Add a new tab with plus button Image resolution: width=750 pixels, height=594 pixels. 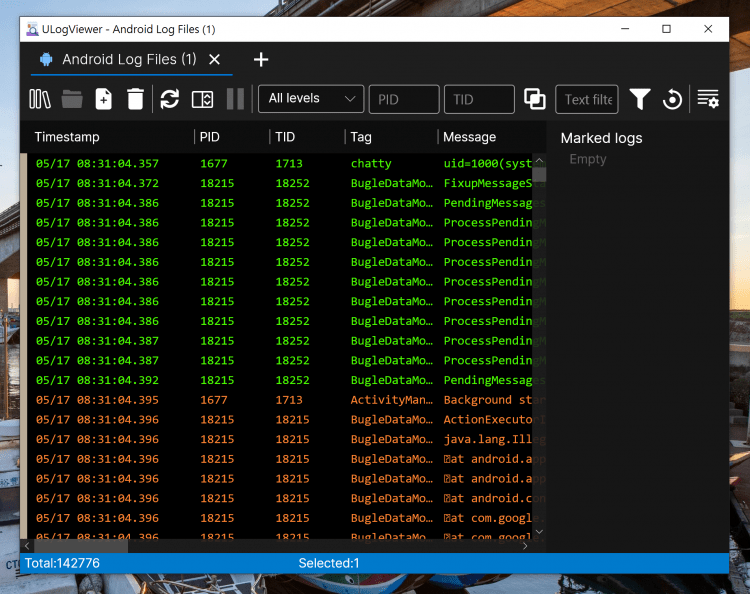(x=261, y=59)
